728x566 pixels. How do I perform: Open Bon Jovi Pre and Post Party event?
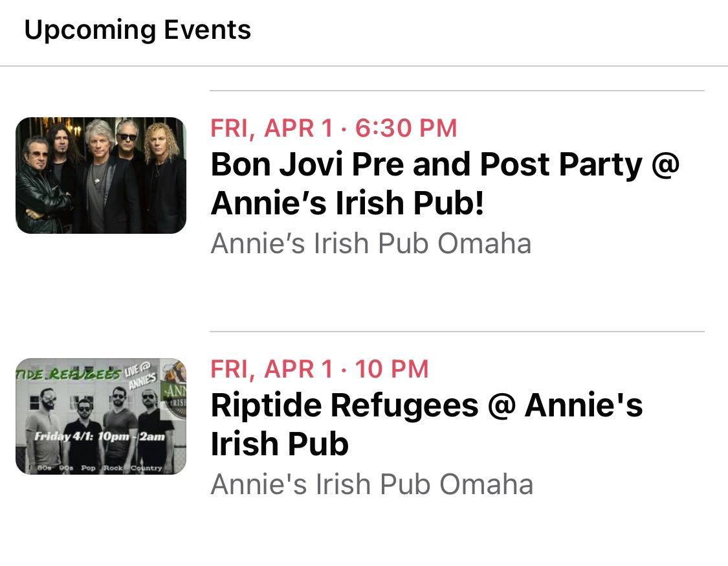point(445,166)
